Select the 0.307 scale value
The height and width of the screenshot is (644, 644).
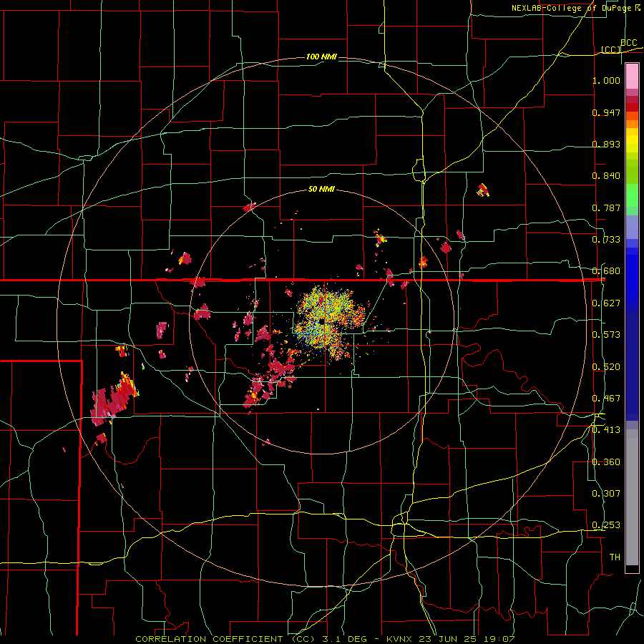coord(606,494)
